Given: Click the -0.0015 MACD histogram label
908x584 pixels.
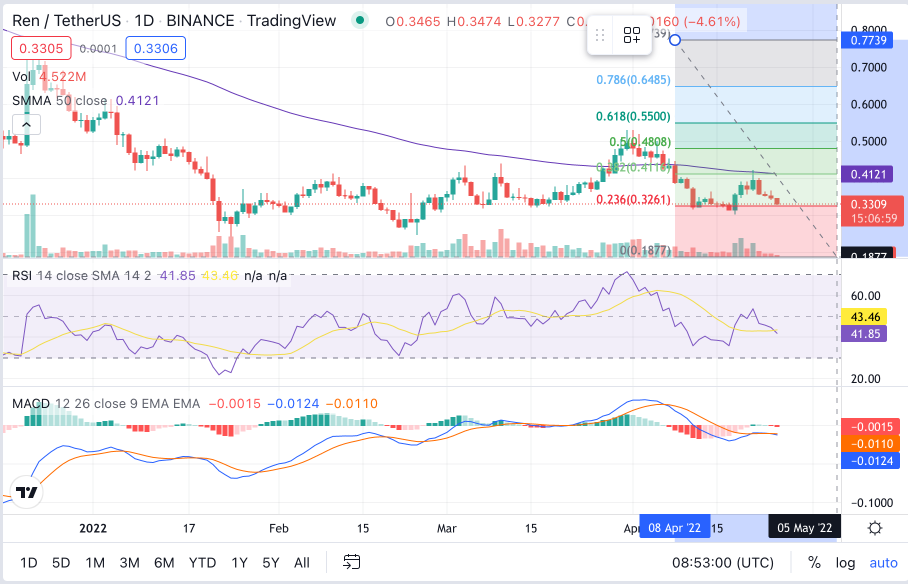Looking at the screenshot, I should (872, 427).
